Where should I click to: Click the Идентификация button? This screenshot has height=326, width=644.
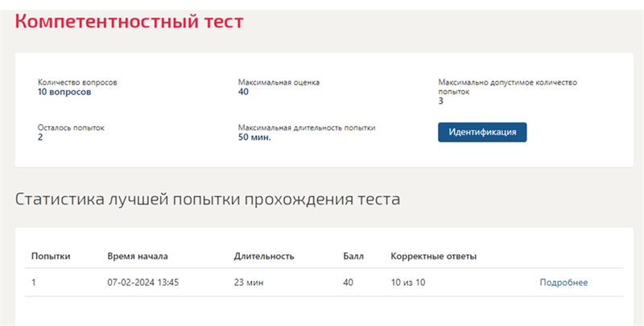click(x=482, y=132)
